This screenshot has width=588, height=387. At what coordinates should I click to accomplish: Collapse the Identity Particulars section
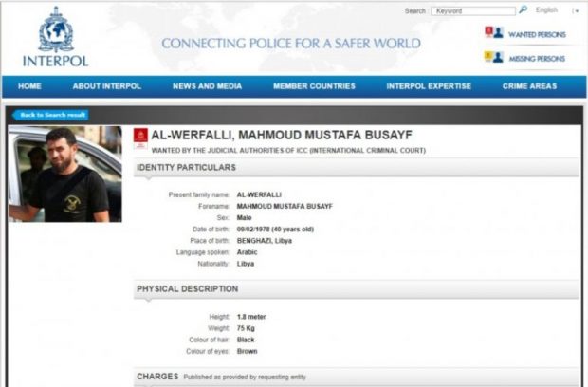click(x=356, y=167)
